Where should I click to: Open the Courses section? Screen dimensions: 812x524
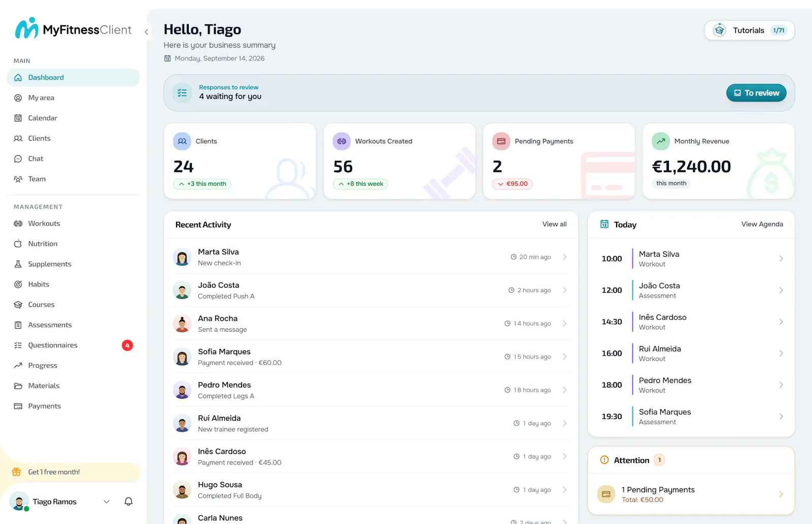pyautogui.click(x=73, y=305)
